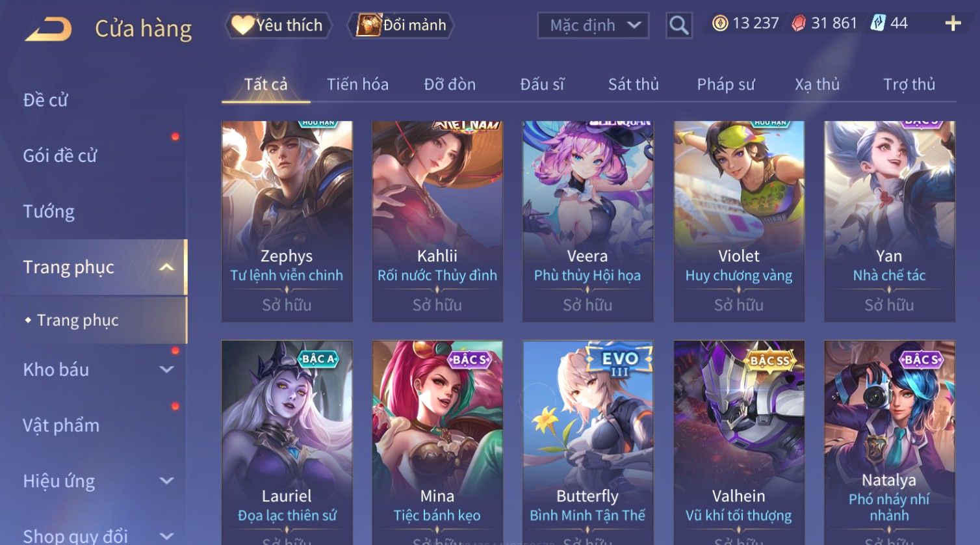
Task: Open Yêu thích heart favorites
Action: [x=278, y=25]
